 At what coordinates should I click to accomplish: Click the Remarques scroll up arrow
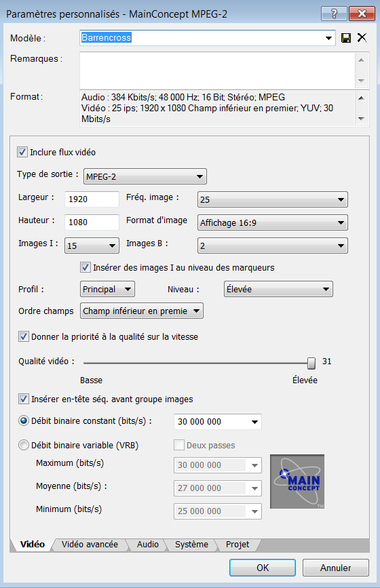tap(361, 60)
